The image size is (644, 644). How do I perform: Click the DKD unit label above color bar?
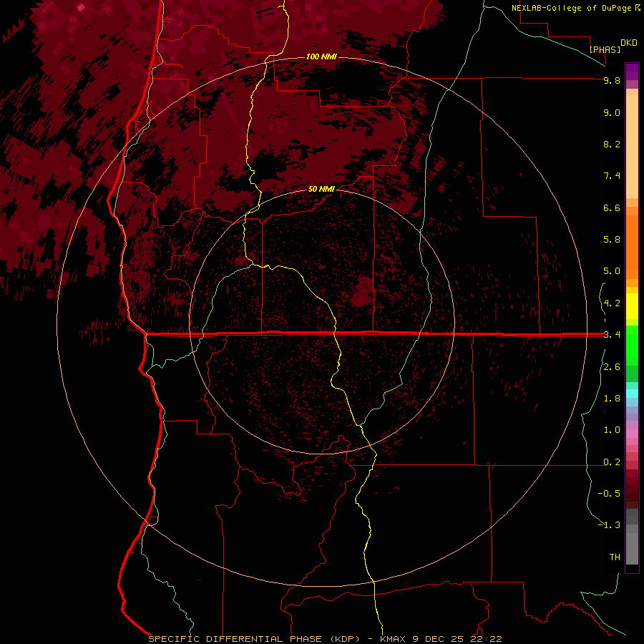[x=629, y=43]
